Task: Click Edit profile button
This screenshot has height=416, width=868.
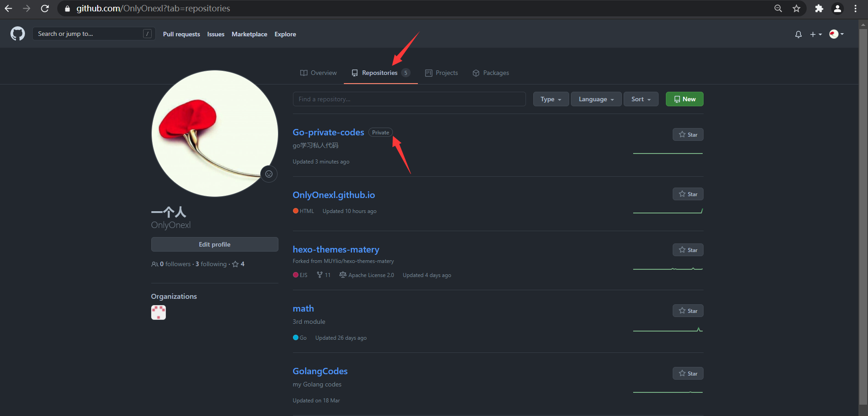Action: click(x=215, y=244)
